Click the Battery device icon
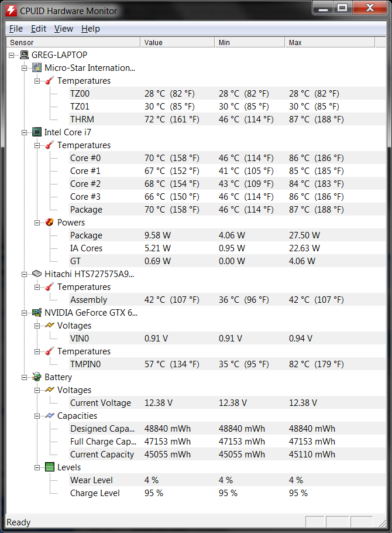392x533 pixels. (x=37, y=377)
